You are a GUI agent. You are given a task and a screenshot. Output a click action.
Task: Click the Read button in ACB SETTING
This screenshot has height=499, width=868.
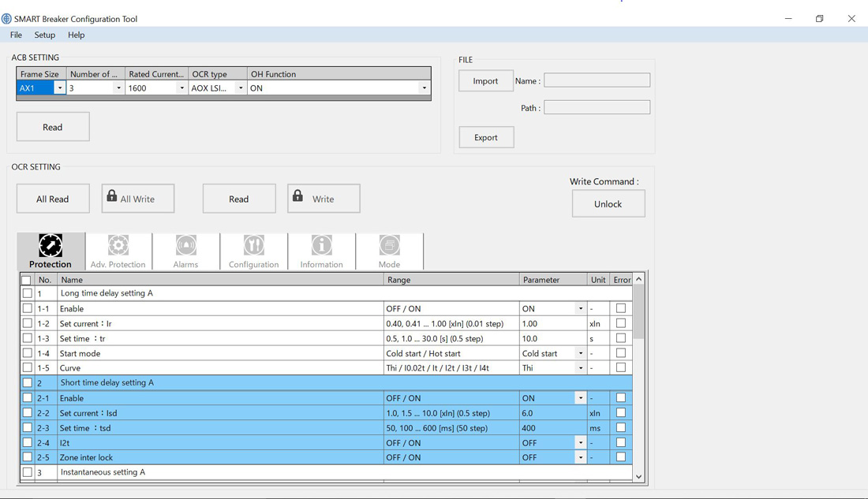click(x=53, y=127)
